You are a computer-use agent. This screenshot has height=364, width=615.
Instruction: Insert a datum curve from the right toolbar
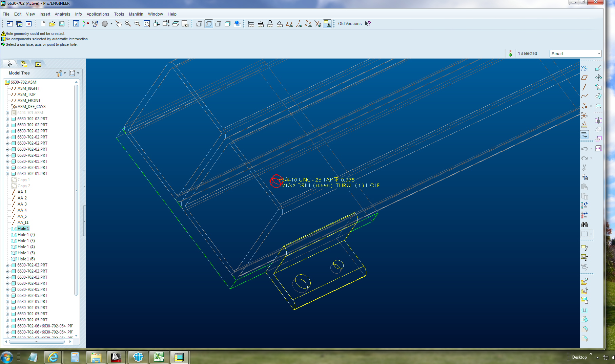585,97
